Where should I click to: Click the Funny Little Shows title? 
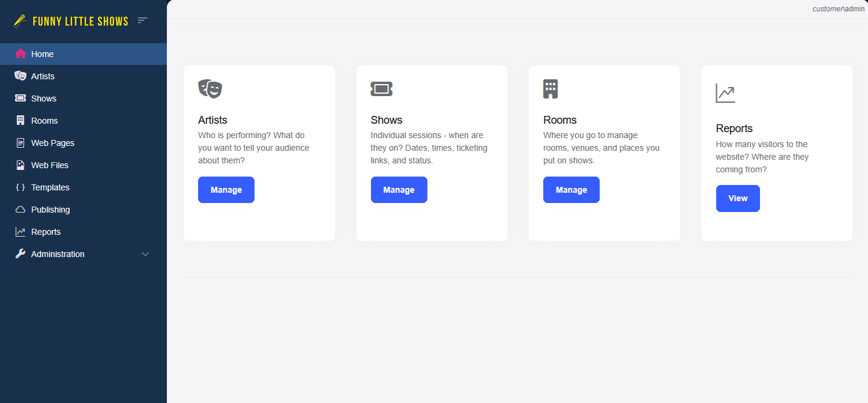pos(80,22)
